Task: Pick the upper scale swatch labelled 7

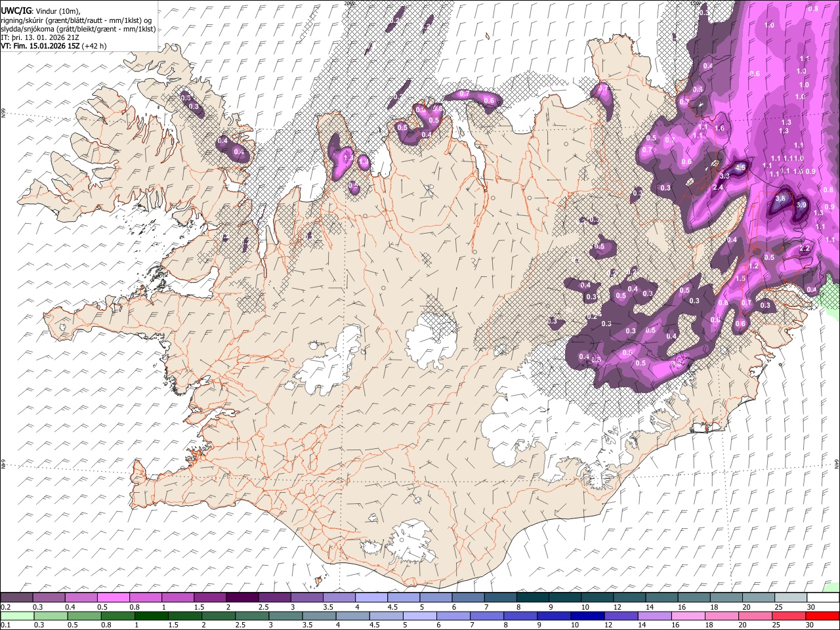Action: (501, 598)
